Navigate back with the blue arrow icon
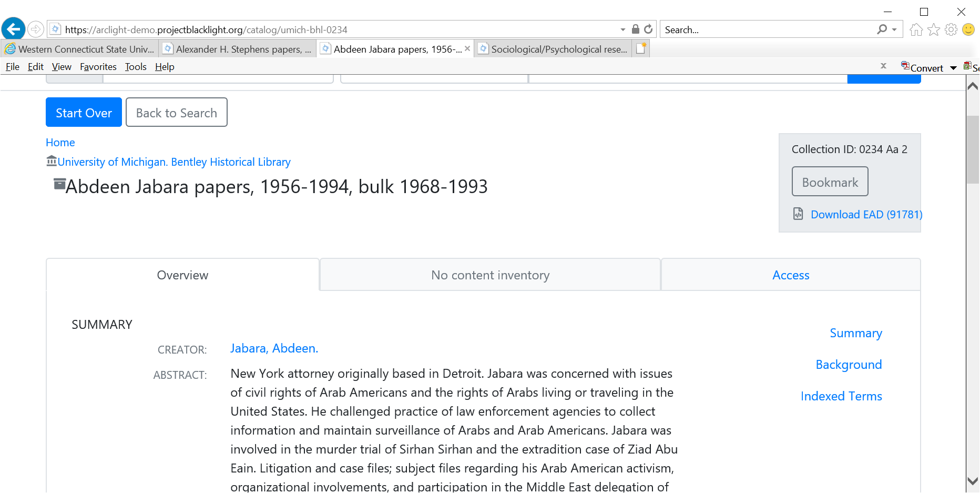980x493 pixels. [13, 28]
